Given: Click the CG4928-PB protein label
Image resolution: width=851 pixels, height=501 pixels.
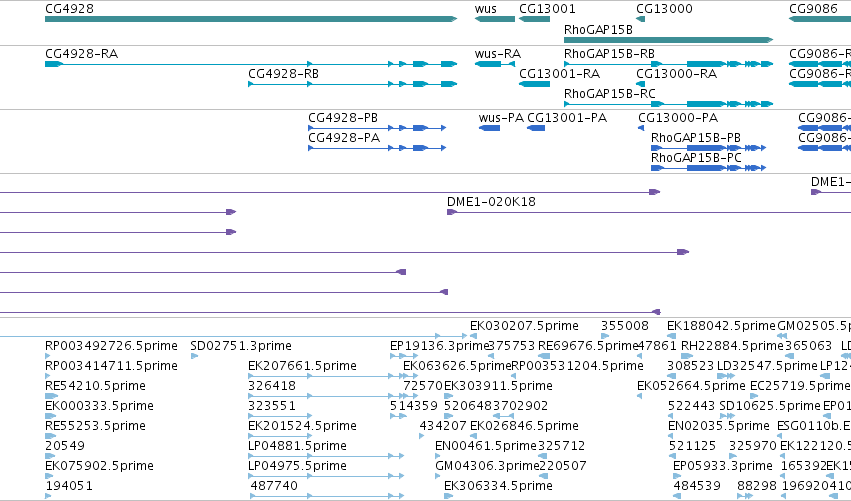Looking at the screenshot, I should pyautogui.click(x=343, y=118).
